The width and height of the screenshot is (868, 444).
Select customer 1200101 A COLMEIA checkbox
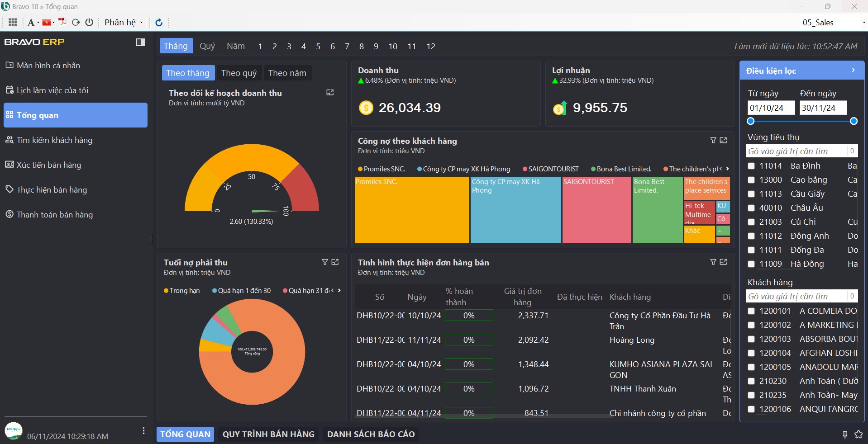[751, 311]
